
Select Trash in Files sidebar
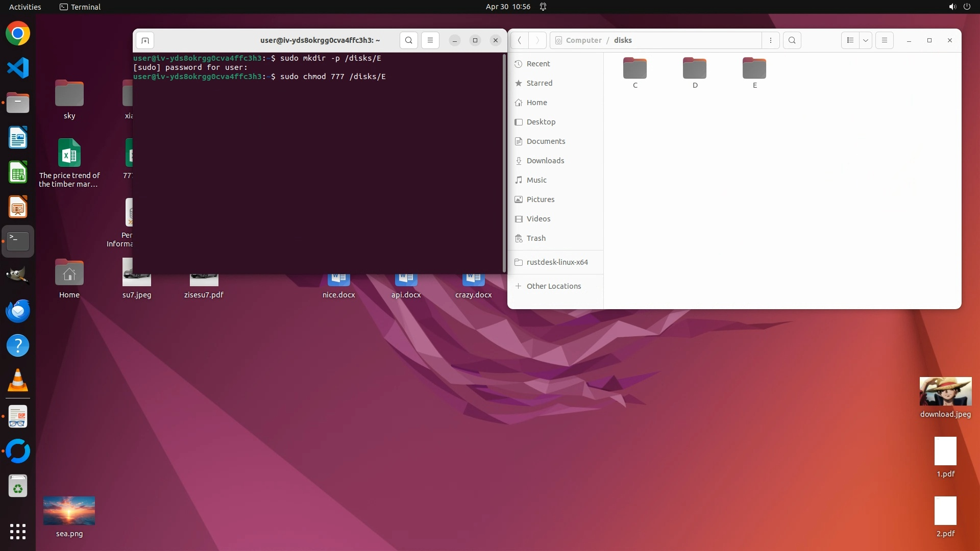(536, 238)
